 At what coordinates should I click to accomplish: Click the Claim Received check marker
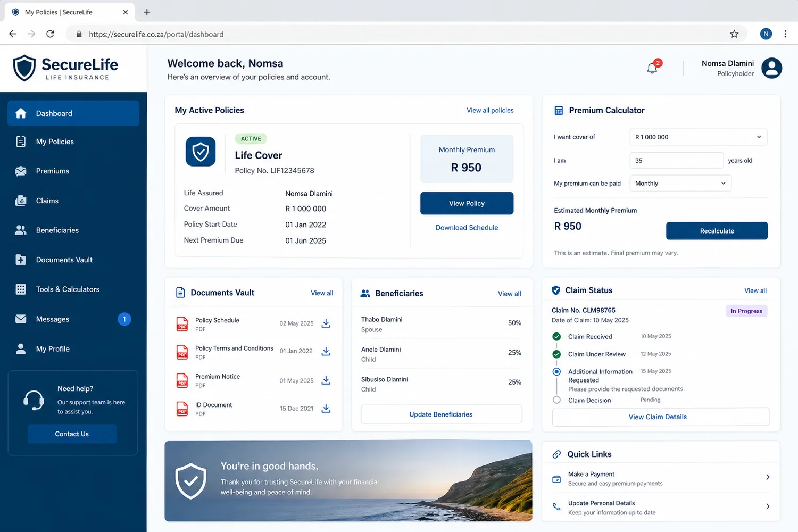pyautogui.click(x=556, y=337)
